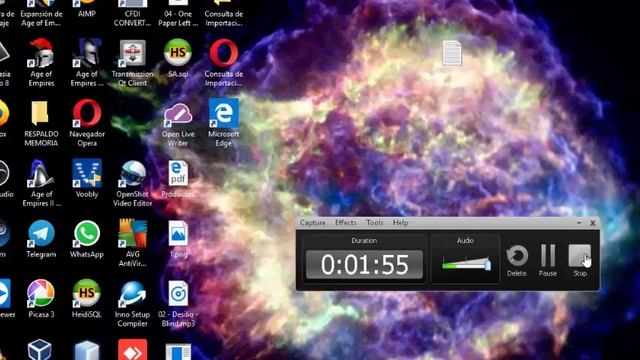This screenshot has width=640, height=360.
Task: Select the AIMP shortcut label
Action: click(87, 13)
